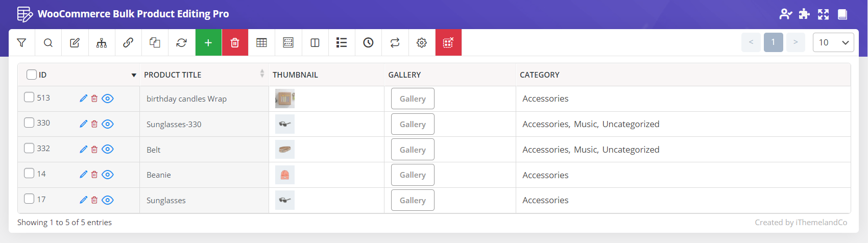The width and height of the screenshot is (868, 243).
Task: Select checkbox for product 17
Action: [x=29, y=199]
